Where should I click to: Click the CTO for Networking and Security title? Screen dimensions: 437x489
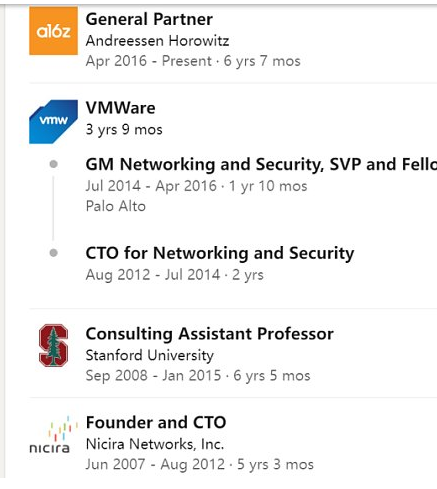coord(220,253)
